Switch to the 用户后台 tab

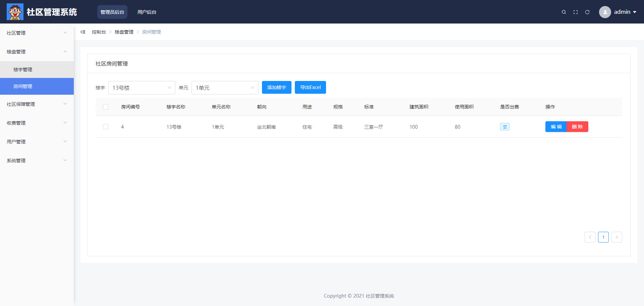(x=147, y=12)
